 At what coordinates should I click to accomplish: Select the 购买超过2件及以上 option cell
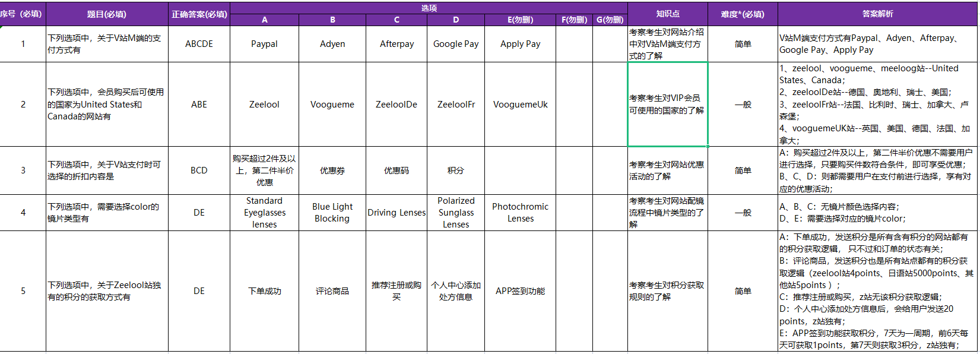[264, 170]
